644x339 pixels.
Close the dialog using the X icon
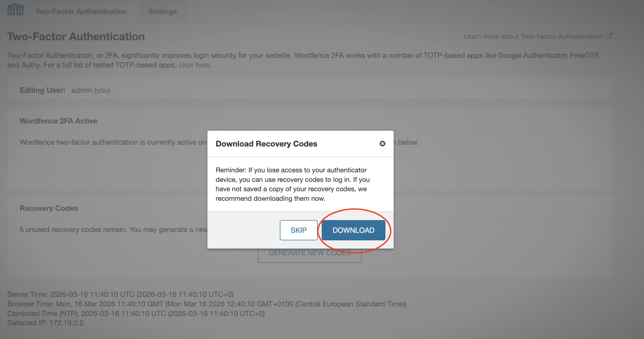tap(382, 144)
